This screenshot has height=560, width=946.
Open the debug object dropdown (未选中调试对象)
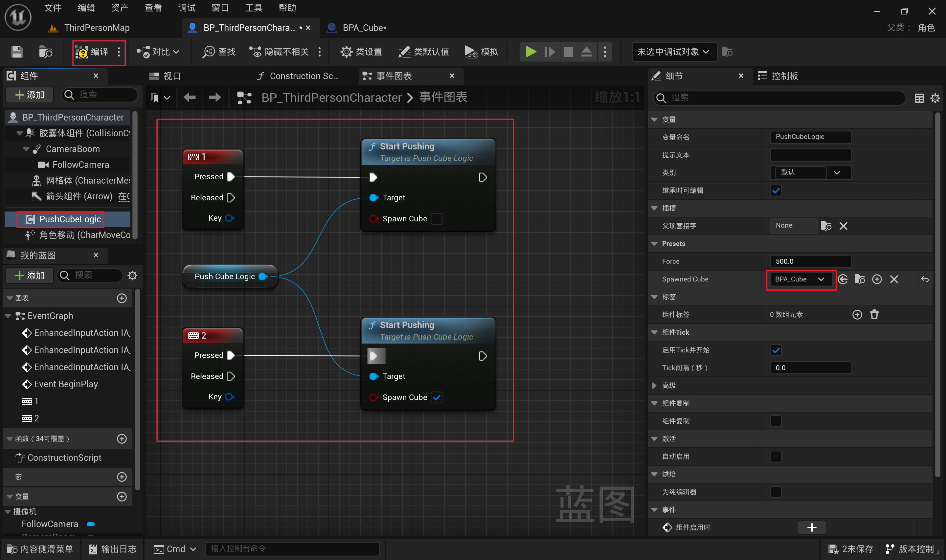(674, 52)
